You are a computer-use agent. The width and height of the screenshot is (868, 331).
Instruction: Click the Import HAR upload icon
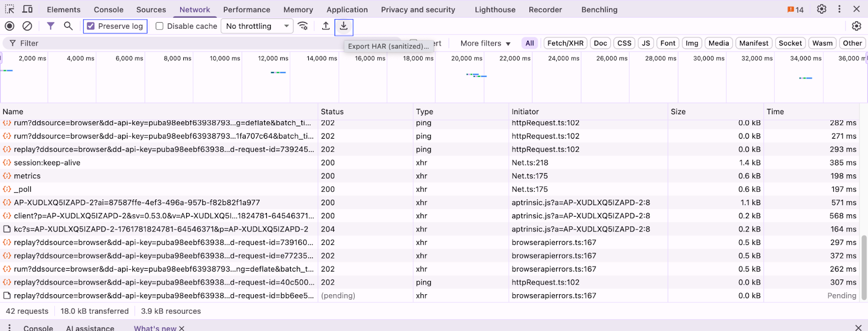pyautogui.click(x=325, y=26)
